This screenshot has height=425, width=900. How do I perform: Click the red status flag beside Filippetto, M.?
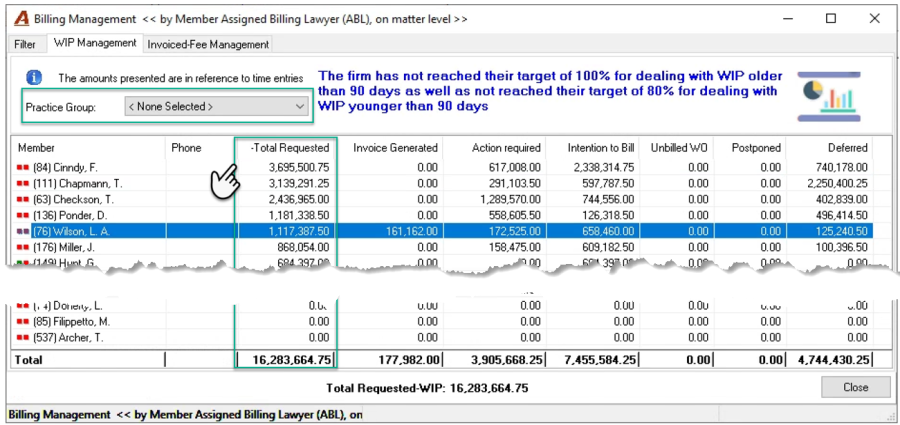pyautogui.click(x=23, y=321)
